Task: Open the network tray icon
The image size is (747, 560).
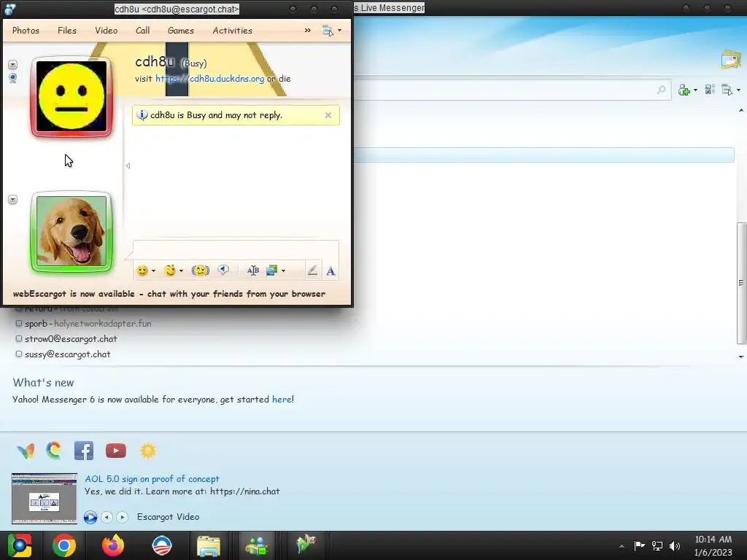Action: 657,546
